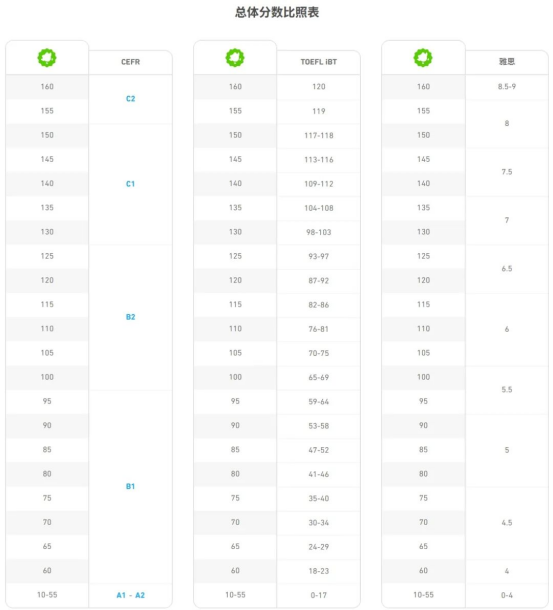
Task: Click TOEFL score cell 117-118
Action: pyautogui.click(x=319, y=135)
